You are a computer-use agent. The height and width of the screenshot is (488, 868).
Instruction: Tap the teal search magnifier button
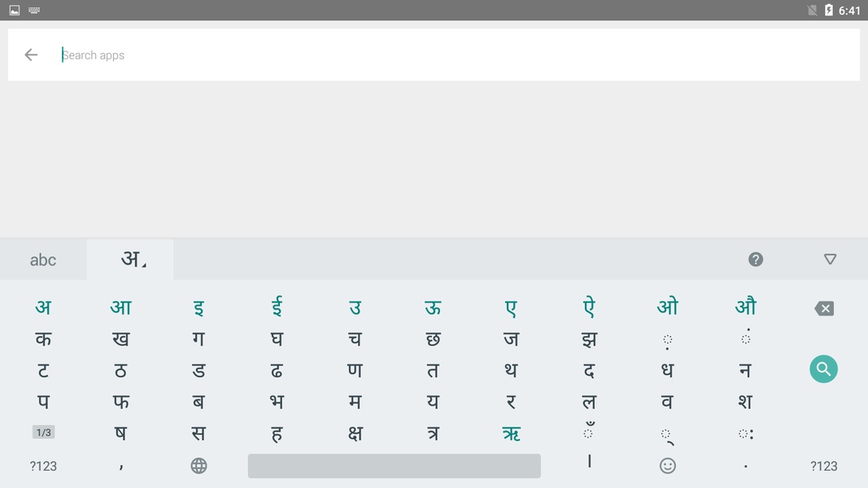pos(823,369)
